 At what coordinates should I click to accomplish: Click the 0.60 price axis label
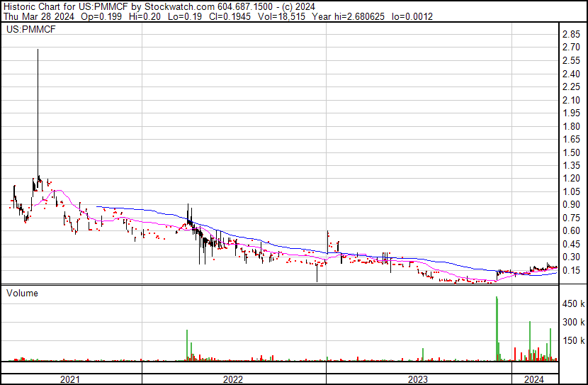point(571,230)
